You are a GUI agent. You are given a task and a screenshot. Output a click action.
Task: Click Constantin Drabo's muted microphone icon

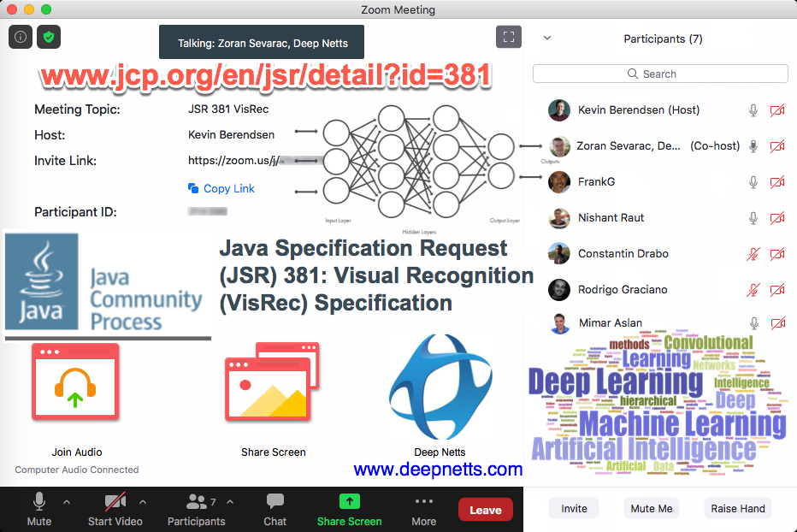tap(753, 253)
